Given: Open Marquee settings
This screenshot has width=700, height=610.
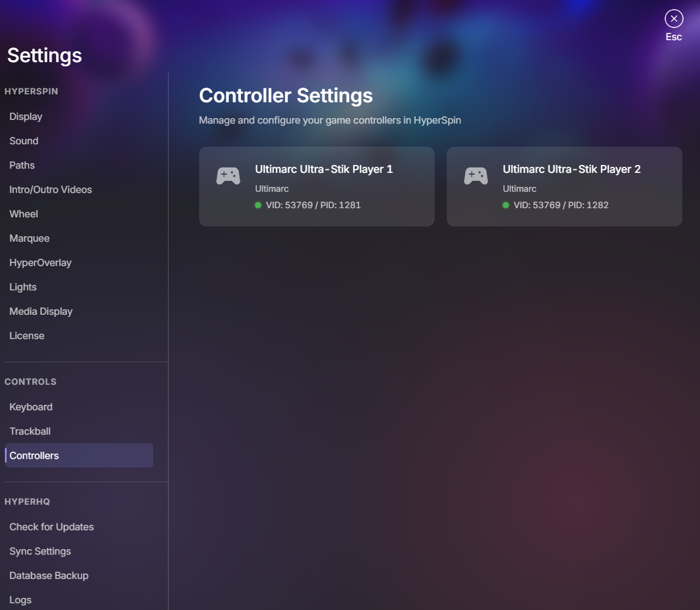Looking at the screenshot, I should (x=30, y=238).
